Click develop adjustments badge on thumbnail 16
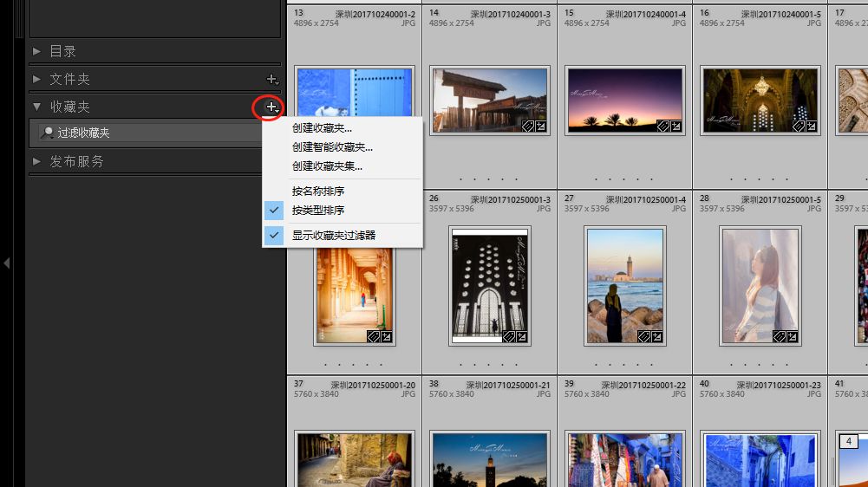The image size is (868, 487). (x=811, y=127)
